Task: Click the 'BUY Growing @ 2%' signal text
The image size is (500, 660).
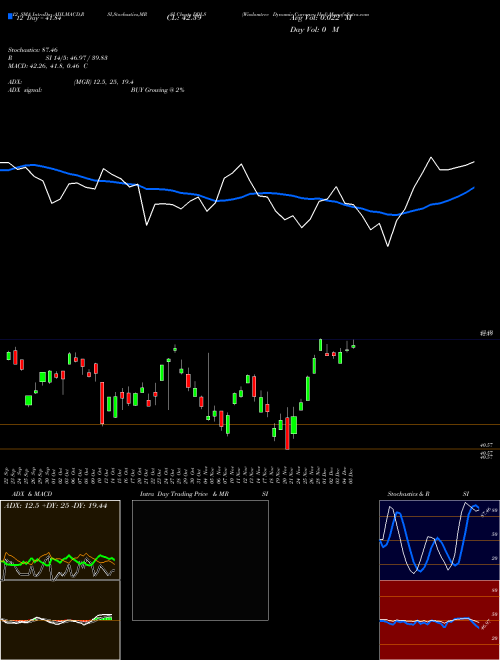Action: (157, 90)
